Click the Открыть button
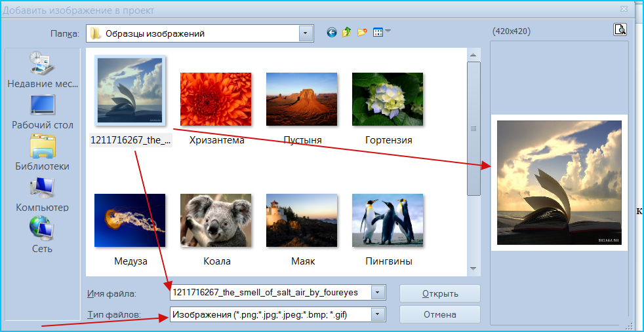This screenshot has height=332, width=644. 440,293
